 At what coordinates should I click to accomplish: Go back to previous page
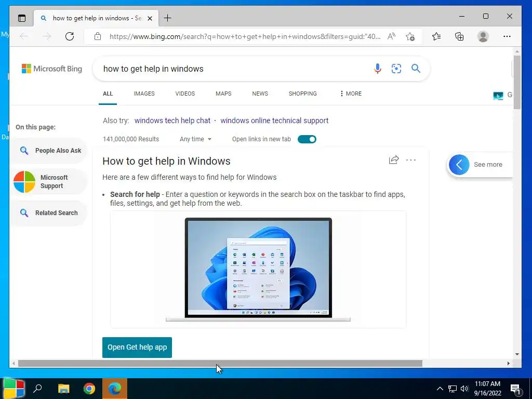pyautogui.click(x=24, y=36)
